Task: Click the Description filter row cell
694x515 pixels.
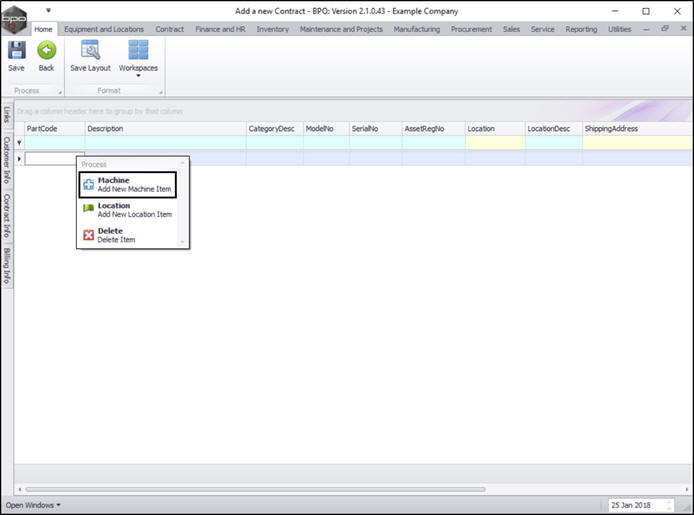Action: (x=165, y=142)
